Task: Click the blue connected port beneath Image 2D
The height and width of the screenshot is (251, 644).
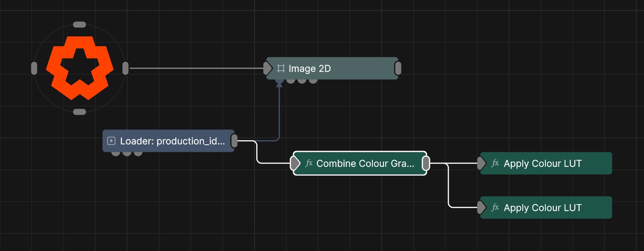Action: click(x=279, y=80)
